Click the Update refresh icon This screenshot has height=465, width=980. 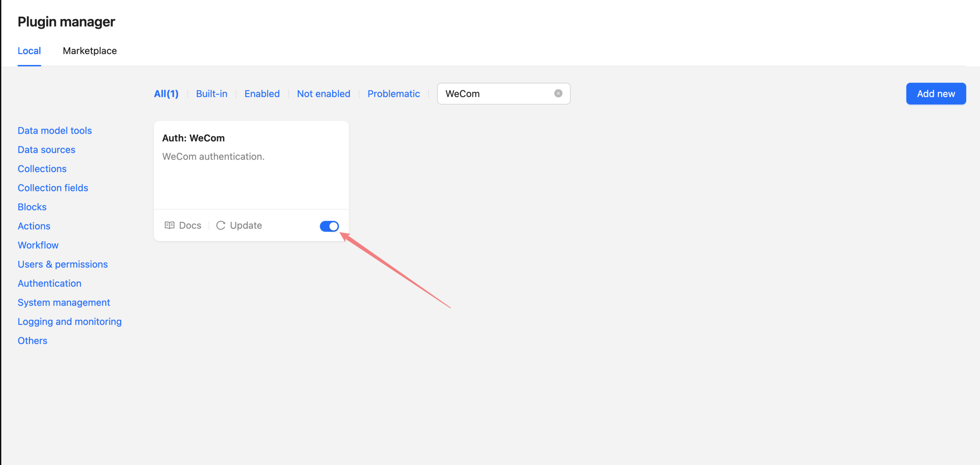pos(221,225)
